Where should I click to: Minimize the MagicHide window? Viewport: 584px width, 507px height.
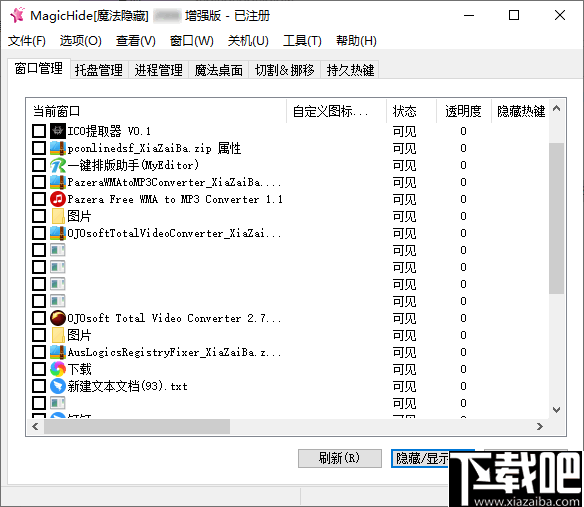pos(469,15)
